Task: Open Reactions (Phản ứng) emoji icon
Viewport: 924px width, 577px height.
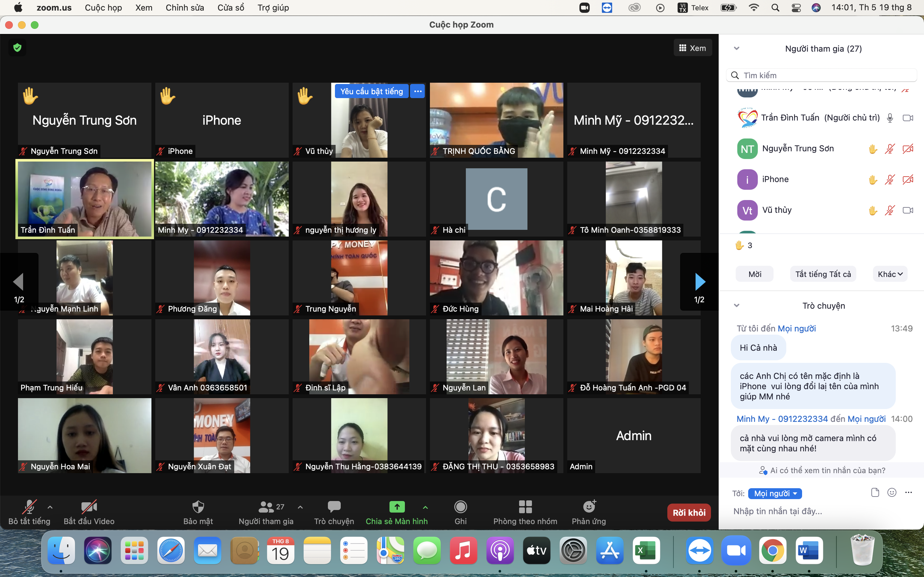Action: click(x=589, y=507)
